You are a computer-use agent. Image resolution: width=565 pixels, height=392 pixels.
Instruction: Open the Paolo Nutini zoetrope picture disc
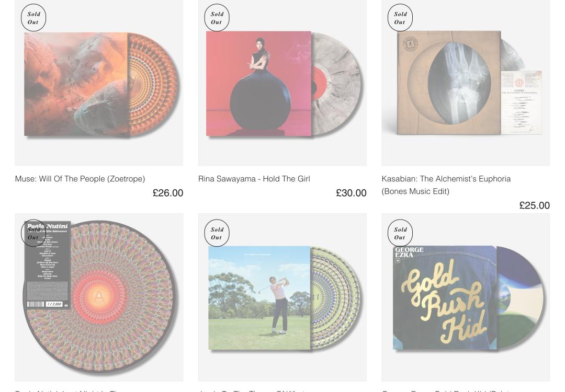coord(99,297)
